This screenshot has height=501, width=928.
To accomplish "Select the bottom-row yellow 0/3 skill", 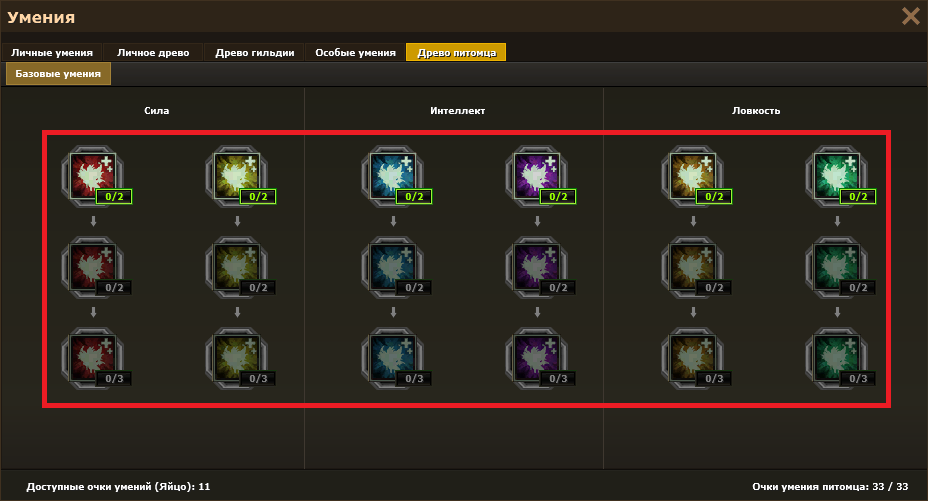I will (237, 358).
